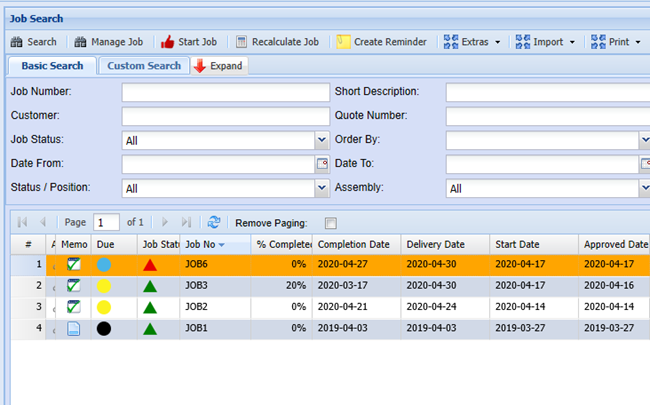Screen dimensions: 650x405
Task: Switch to the Custom Search tab
Action: pyautogui.click(x=144, y=66)
